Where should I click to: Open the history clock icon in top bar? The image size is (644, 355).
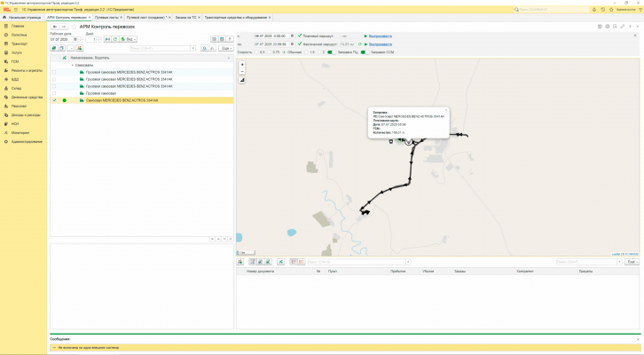coord(602,9)
